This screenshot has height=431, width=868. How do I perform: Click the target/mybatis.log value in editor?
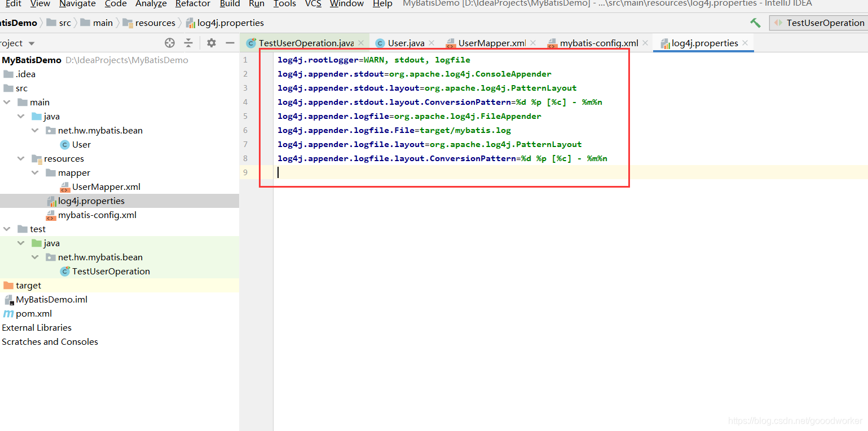click(465, 130)
